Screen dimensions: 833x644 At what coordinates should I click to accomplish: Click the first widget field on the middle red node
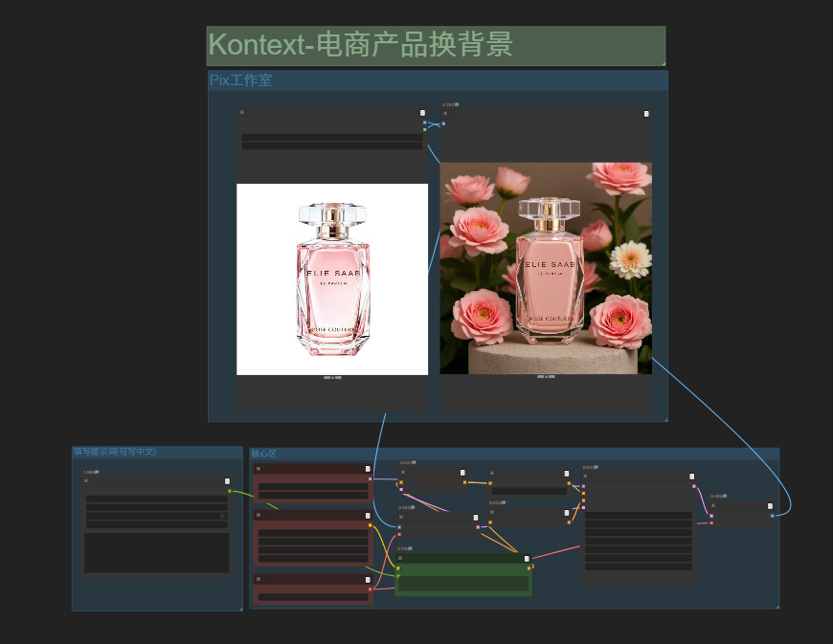313,533
